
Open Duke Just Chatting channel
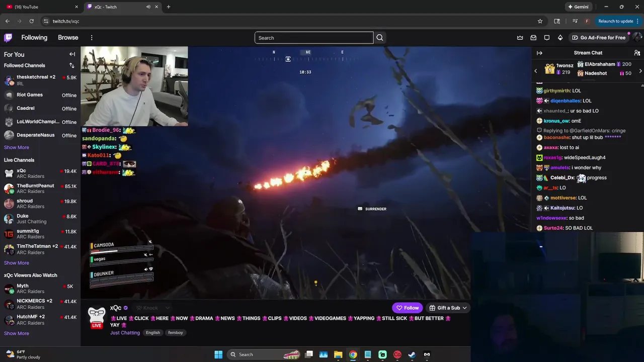[40, 219]
